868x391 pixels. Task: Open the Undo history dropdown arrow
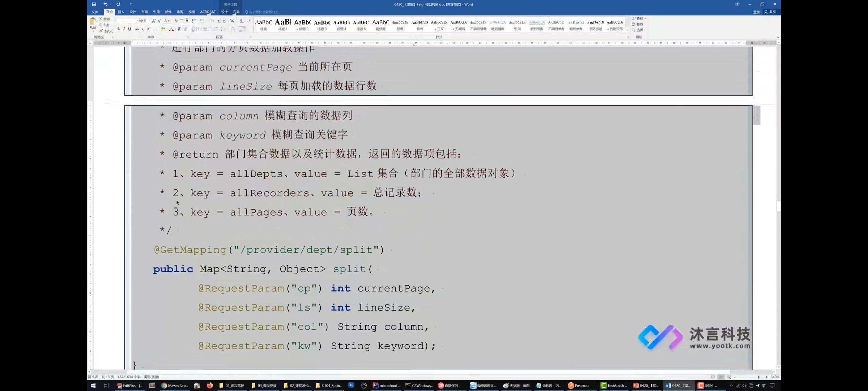pyautogui.click(x=111, y=4)
